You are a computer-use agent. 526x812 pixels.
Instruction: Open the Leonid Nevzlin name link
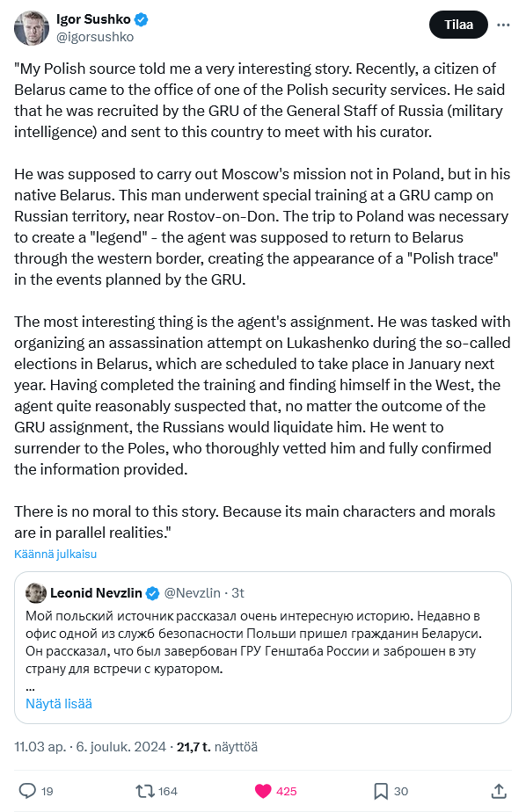tap(96, 593)
